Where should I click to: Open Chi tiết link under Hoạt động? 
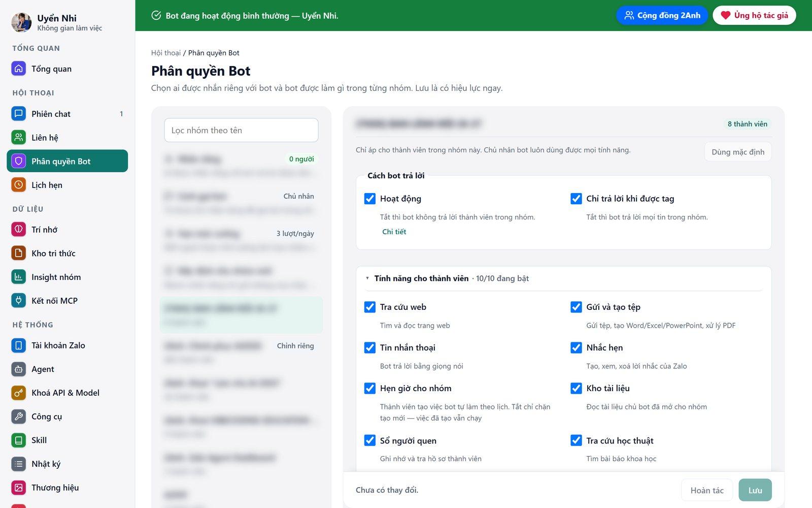[x=394, y=232]
